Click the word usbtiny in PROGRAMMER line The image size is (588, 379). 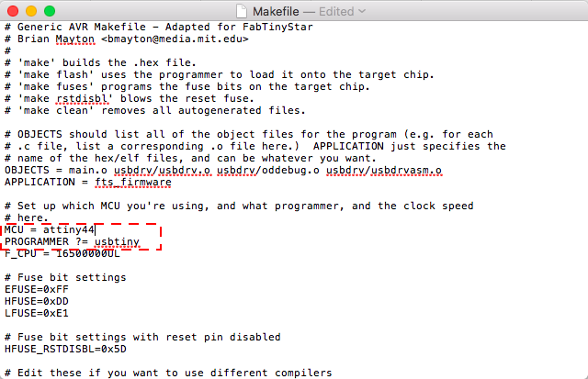click(x=119, y=241)
